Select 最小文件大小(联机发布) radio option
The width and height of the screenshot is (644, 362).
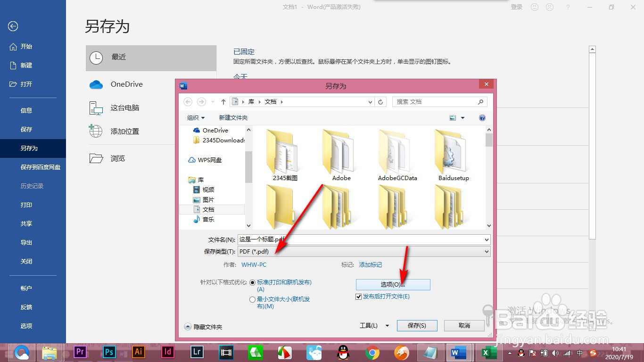click(x=253, y=299)
